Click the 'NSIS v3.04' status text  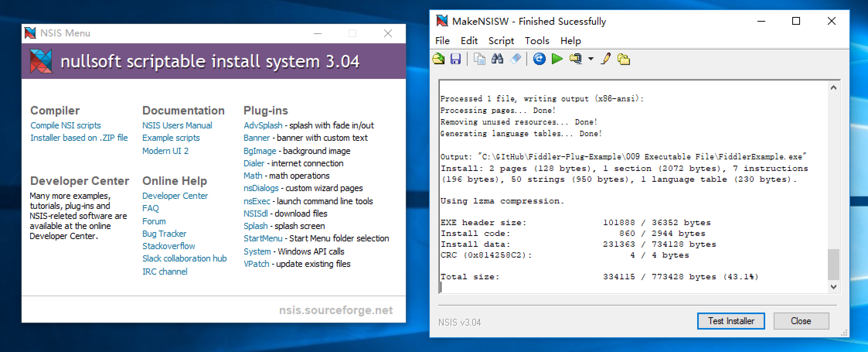[460, 322]
